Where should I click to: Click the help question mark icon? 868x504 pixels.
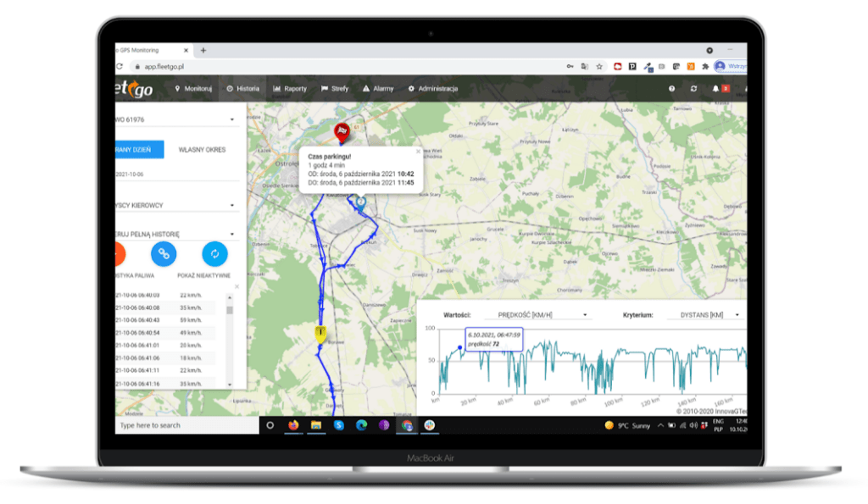pos(671,89)
